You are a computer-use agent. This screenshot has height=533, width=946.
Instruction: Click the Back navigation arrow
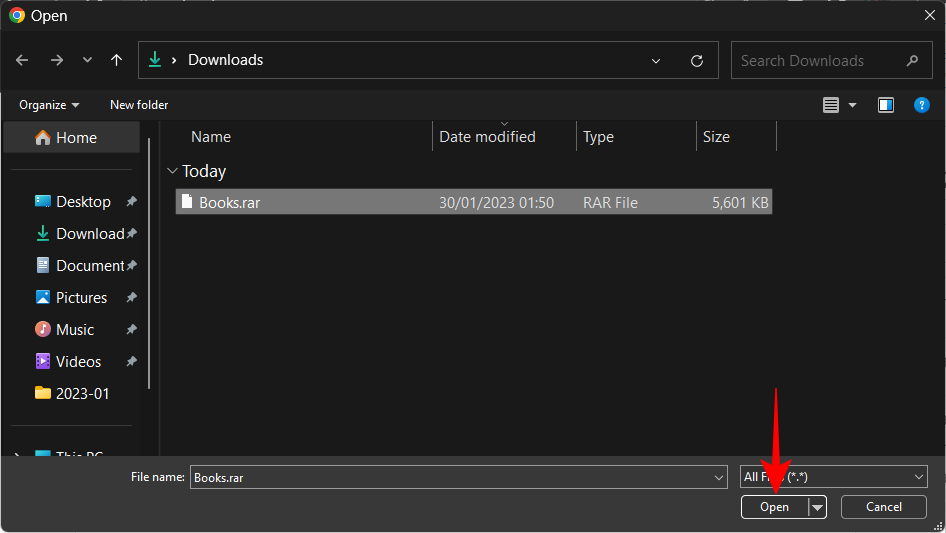(22, 60)
